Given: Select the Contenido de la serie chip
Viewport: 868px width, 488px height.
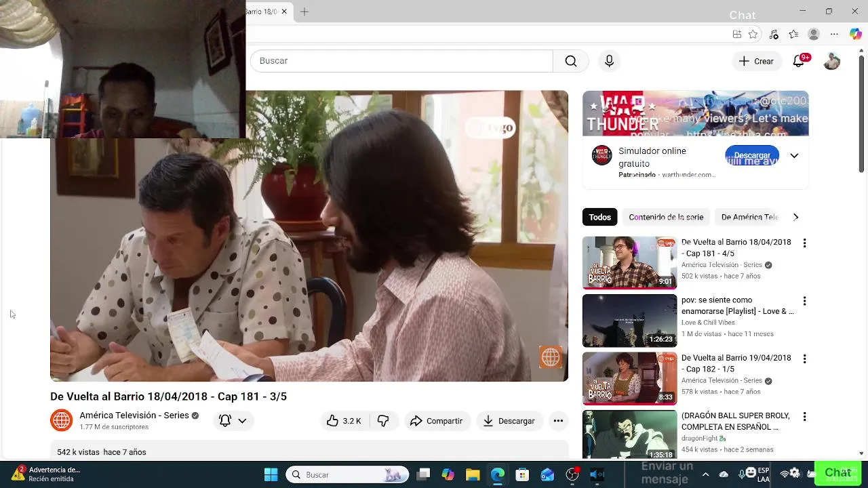Looking at the screenshot, I should pos(666,218).
